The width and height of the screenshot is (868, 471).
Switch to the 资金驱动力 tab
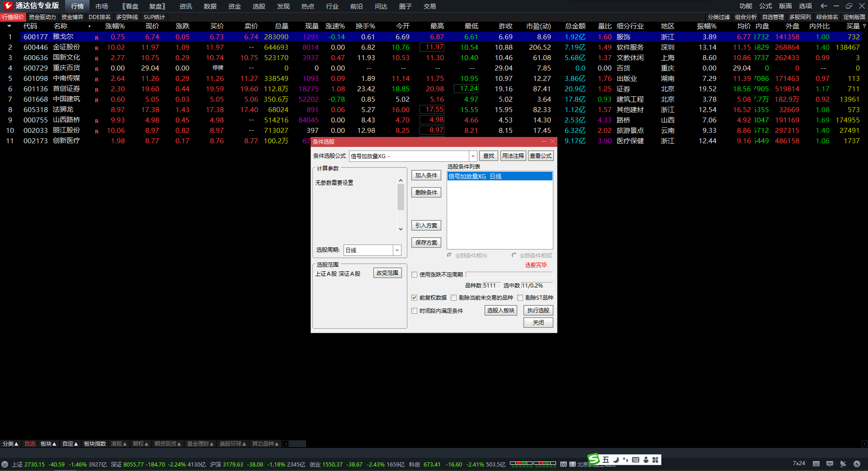[42, 17]
